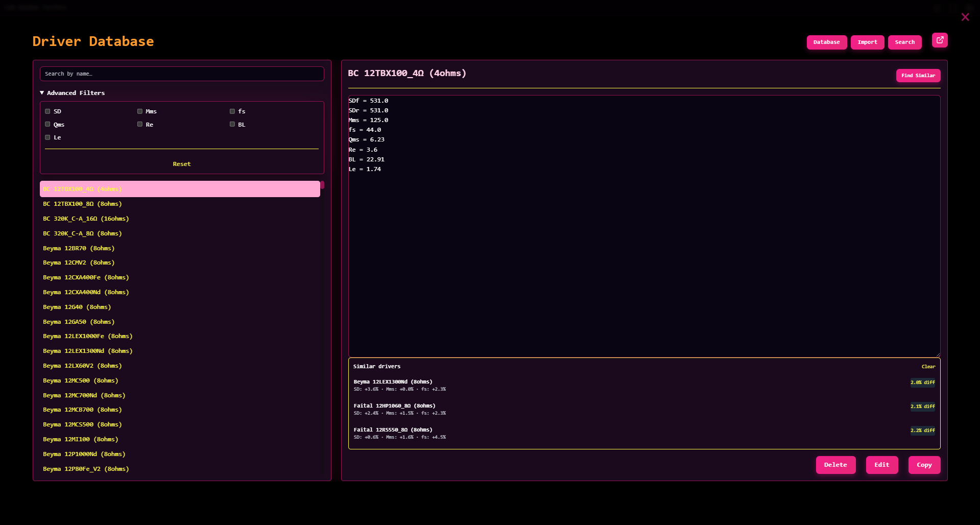Enable the SD filter checkbox
The height and width of the screenshot is (525, 980).
coord(47,111)
